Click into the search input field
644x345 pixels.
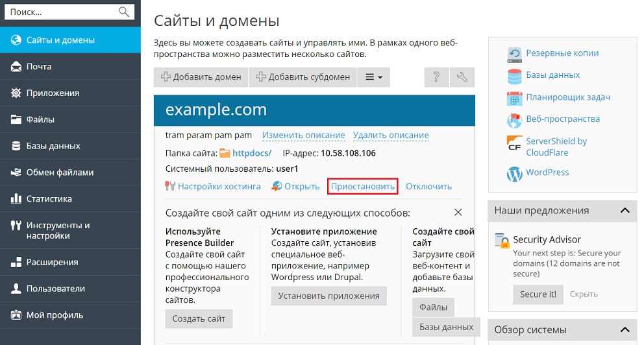tap(62, 12)
